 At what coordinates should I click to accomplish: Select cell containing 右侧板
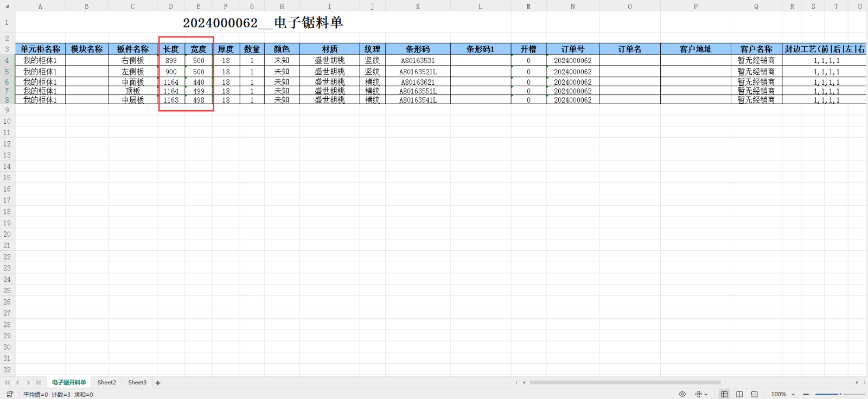pos(133,61)
